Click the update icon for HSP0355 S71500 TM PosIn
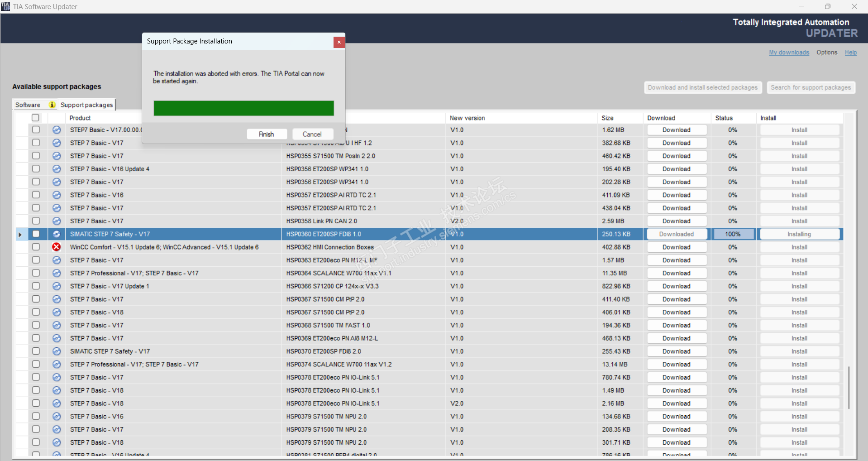The width and height of the screenshot is (868, 461). 57,156
